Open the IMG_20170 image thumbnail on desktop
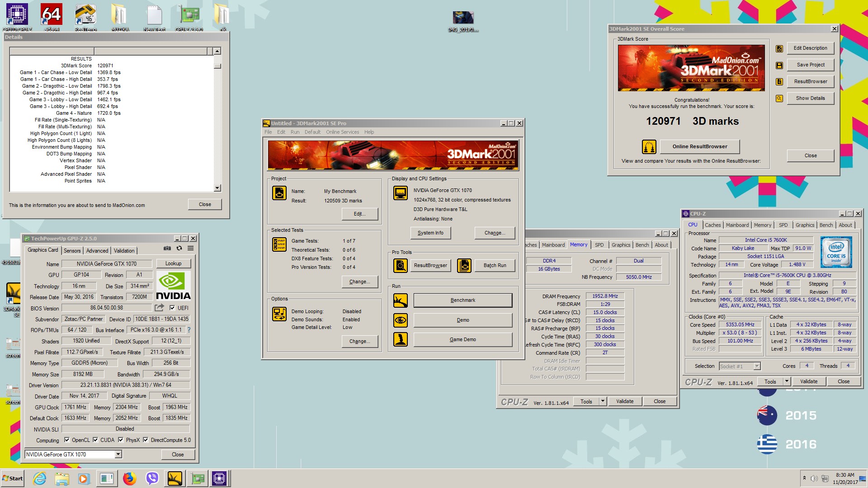The height and width of the screenshot is (488, 868). click(x=463, y=21)
